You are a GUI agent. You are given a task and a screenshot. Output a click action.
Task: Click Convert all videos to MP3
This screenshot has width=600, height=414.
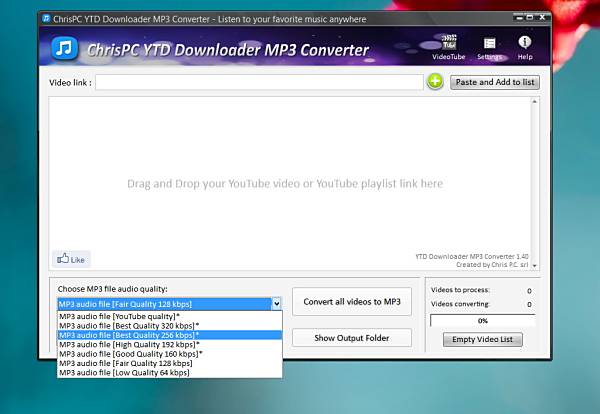[352, 302]
